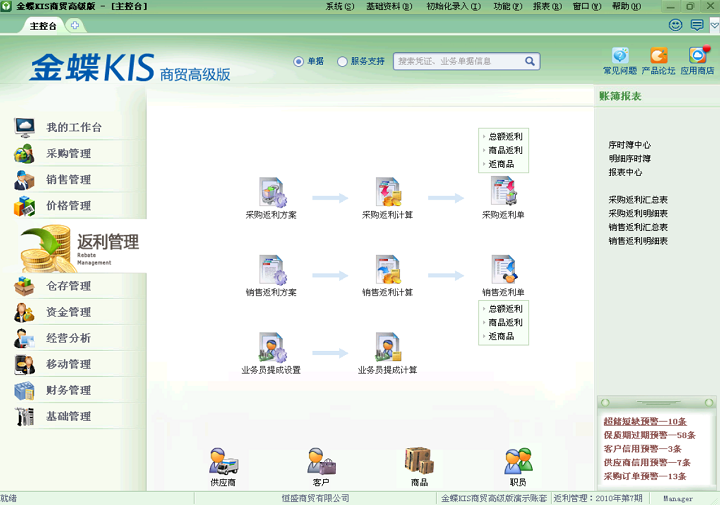Open 采购管理 module

69,153
